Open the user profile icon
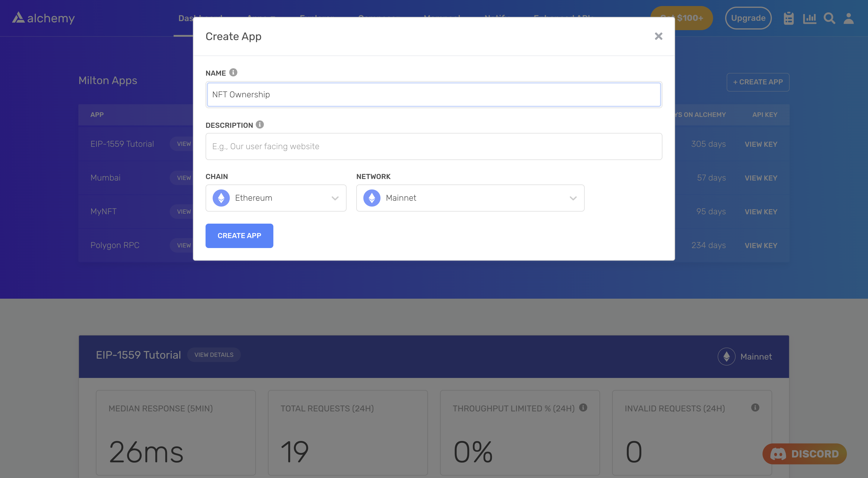Viewport: 868px width, 478px height. 848,18
